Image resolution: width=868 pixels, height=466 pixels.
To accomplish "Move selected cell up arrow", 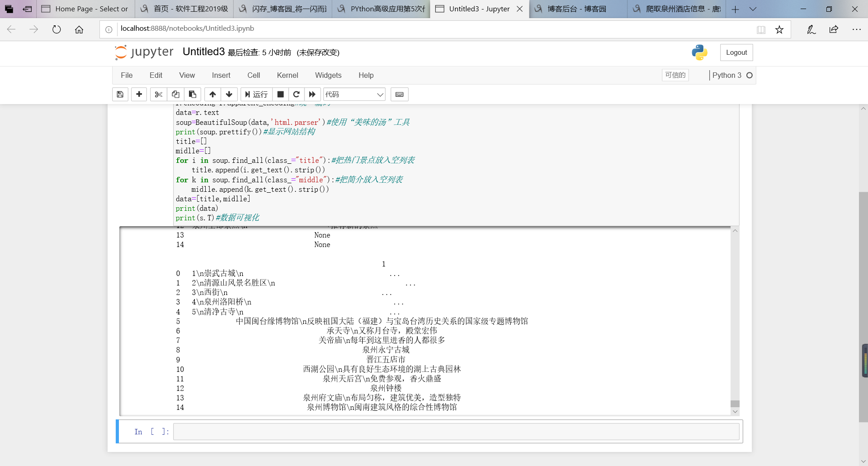I will coord(212,94).
